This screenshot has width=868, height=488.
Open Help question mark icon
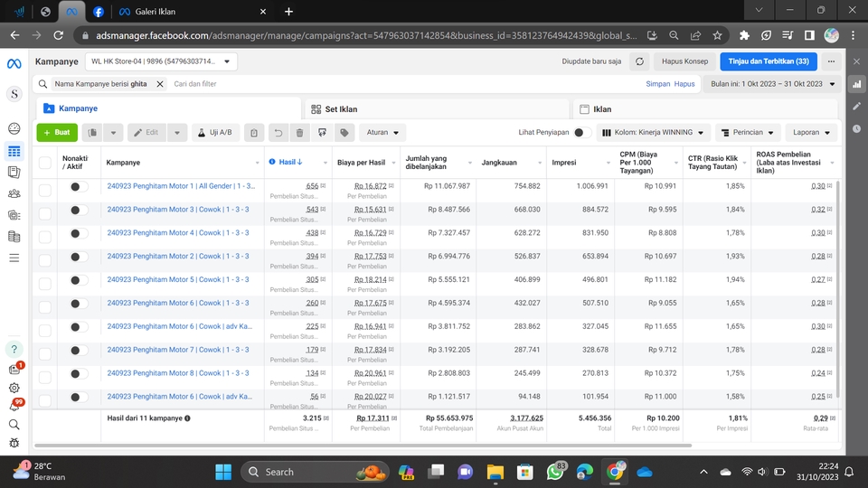click(14, 349)
